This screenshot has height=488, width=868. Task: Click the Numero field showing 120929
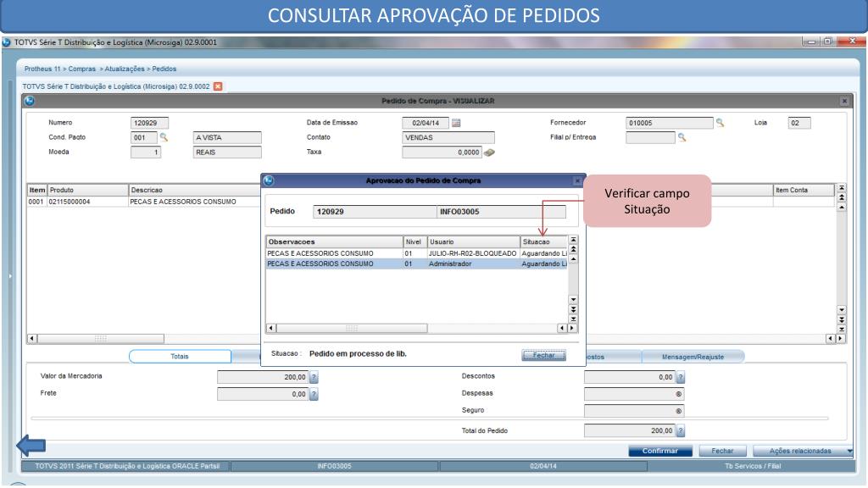pos(149,123)
